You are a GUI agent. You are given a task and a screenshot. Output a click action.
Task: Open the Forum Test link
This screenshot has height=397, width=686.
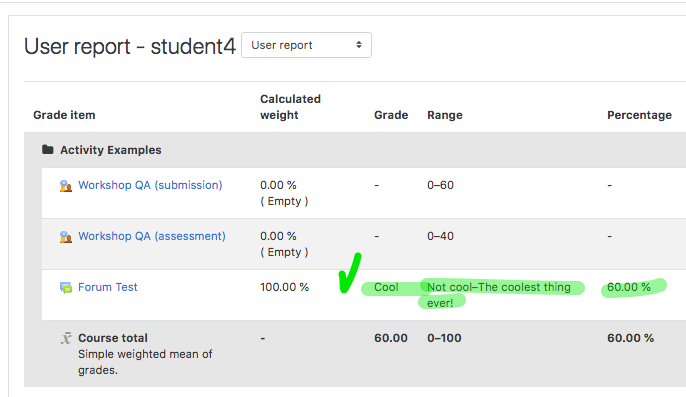pos(108,287)
